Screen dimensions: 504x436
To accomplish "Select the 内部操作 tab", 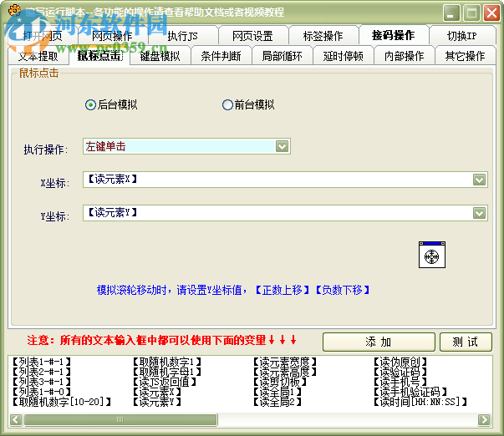I will (405, 56).
